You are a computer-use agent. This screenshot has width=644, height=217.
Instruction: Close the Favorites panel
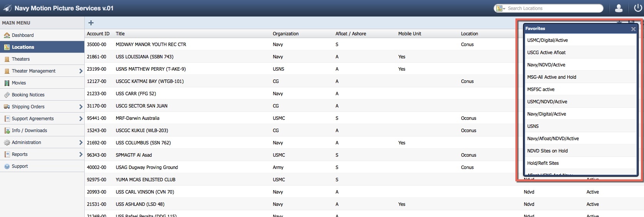point(633,29)
